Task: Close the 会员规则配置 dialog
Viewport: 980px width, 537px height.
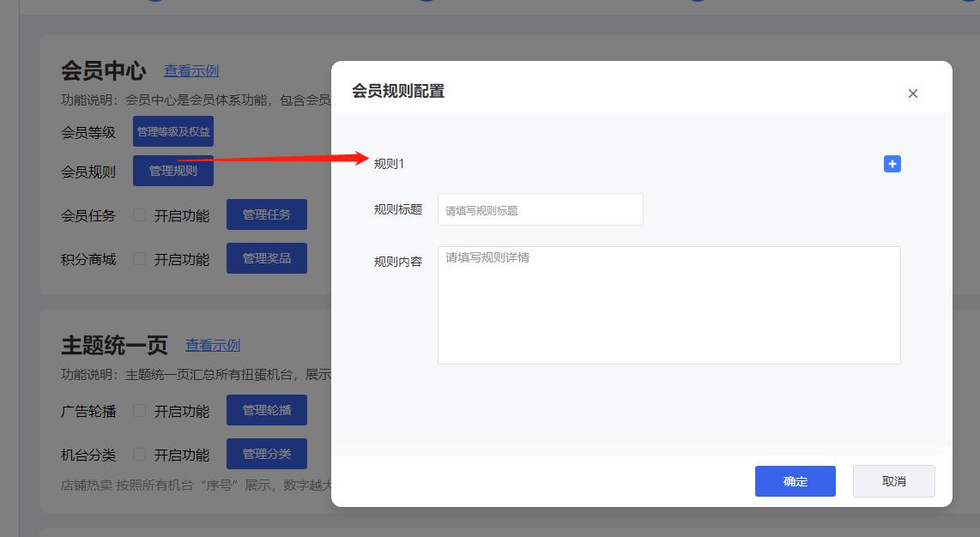Action: tap(912, 94)
